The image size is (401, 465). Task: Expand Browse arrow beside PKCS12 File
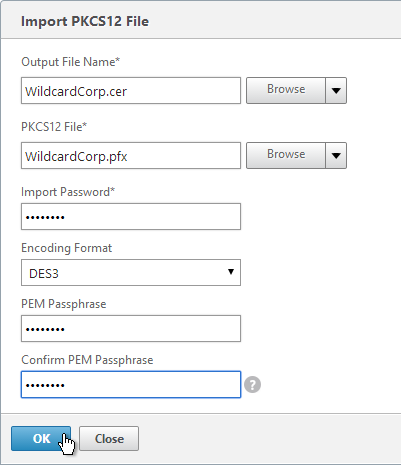pos(336,155)
